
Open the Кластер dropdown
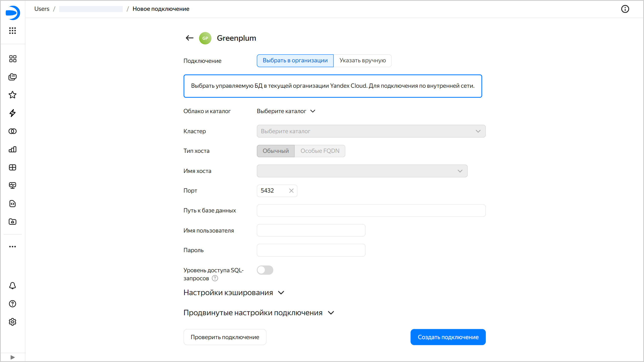pos(371,131)
